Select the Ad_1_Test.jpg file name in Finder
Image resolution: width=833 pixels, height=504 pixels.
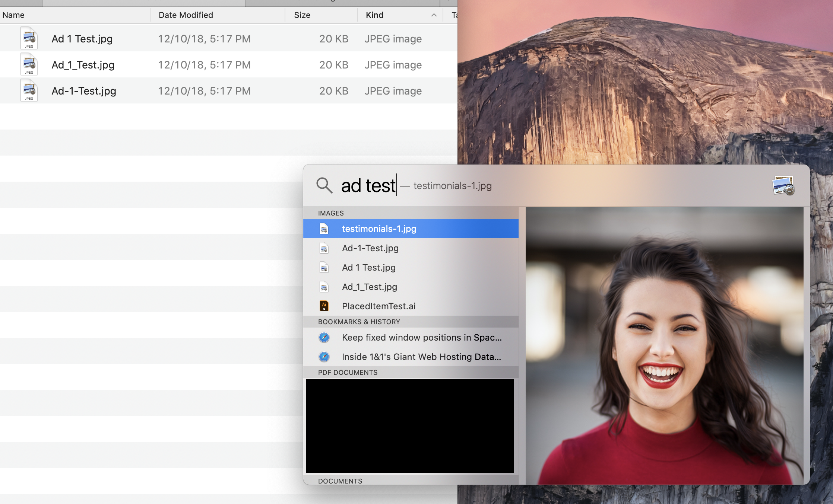click(x=83, y=65)
